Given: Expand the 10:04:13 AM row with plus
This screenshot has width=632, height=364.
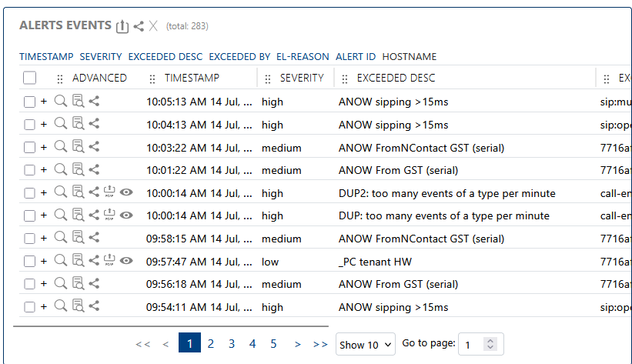Looking at the screenshot, I should (44, 124).
